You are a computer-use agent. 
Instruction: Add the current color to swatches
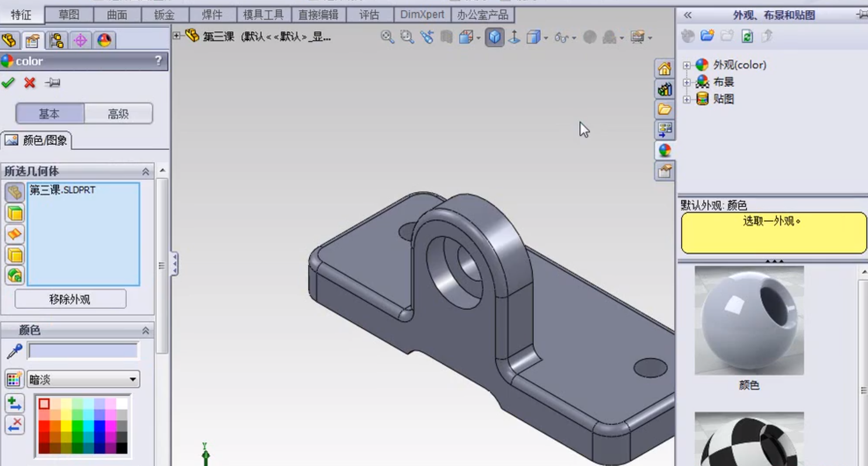[14, 403]
